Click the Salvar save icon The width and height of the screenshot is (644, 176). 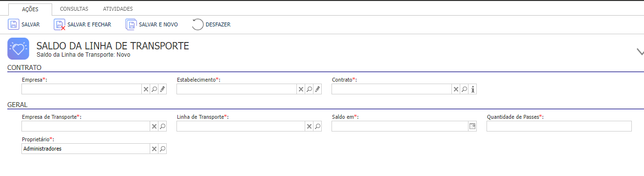(x=14, y=24)
